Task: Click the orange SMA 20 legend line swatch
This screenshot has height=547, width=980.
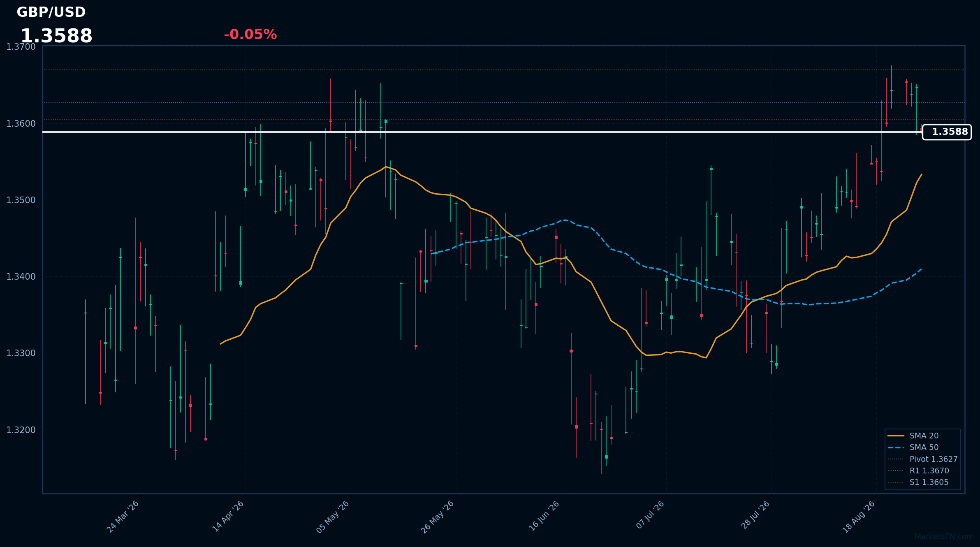Action: point(896,436)
